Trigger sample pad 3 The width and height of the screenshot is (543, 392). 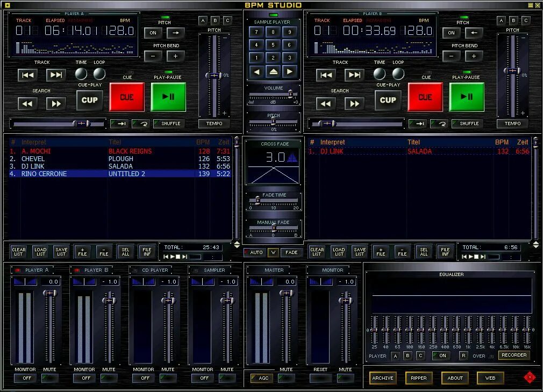[289, 58]
